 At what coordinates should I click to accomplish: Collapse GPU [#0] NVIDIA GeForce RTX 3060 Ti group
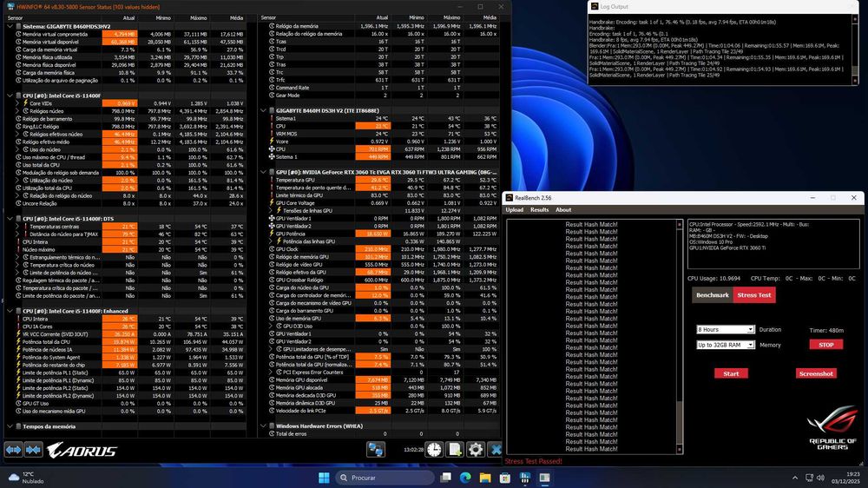pyautogui.click(x=264, y=172)
